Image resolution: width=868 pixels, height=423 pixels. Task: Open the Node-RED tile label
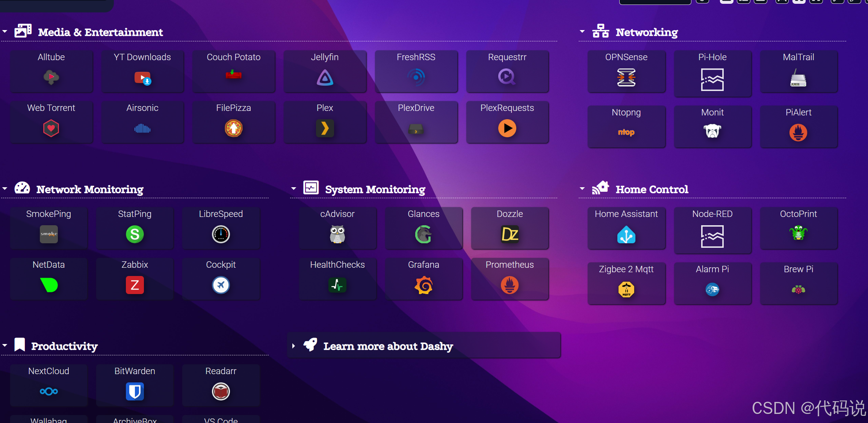coord(712,214)
